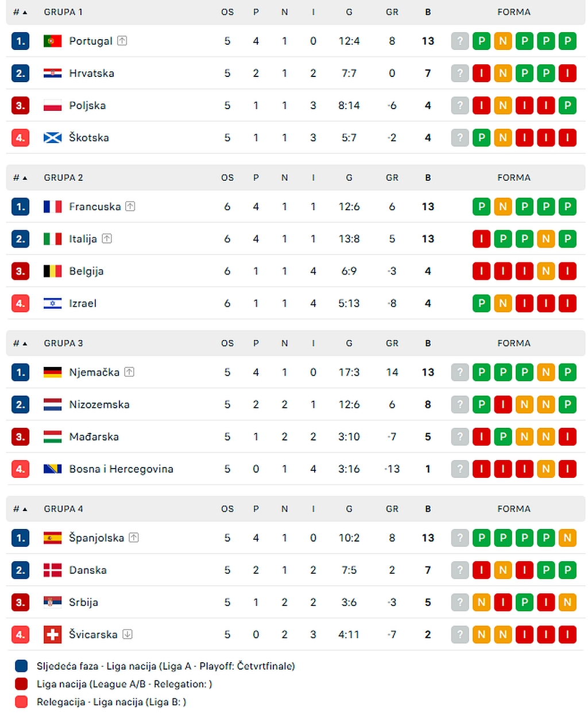Click promotion arrow icon next to Francuska
The height and width of the screenshot is (715, 588).
(130, 206)
